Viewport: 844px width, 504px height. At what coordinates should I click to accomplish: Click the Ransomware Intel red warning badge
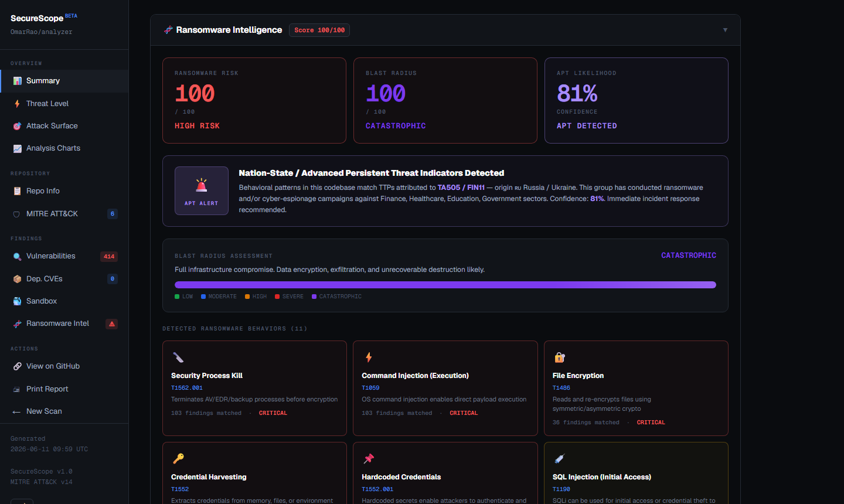pyautogui.click(x=111, y=323)
